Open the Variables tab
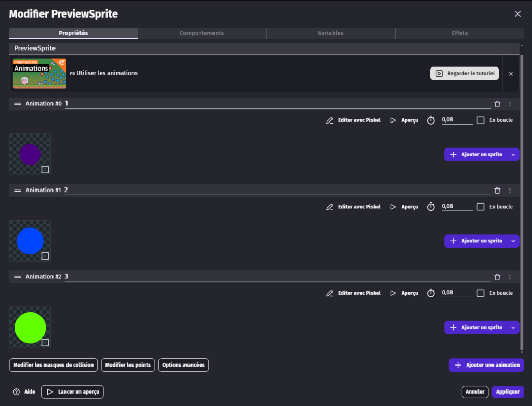 [x=330, y=33]
